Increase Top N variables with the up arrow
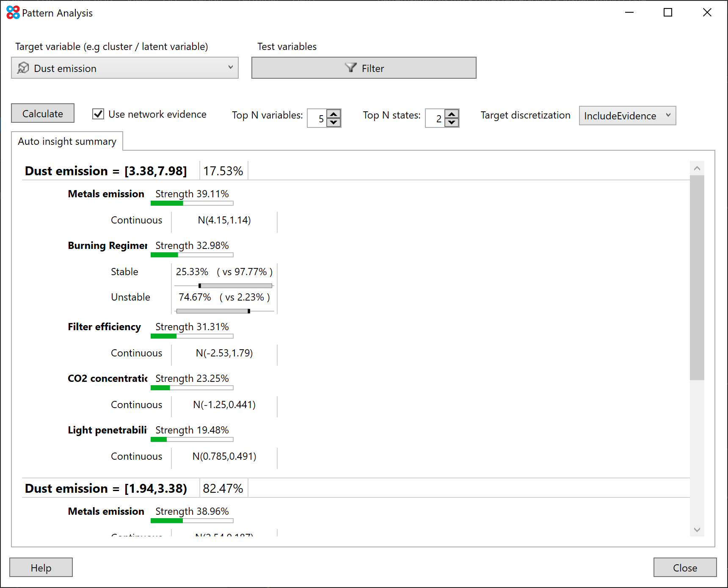728x588 pixels. [334, 114]
